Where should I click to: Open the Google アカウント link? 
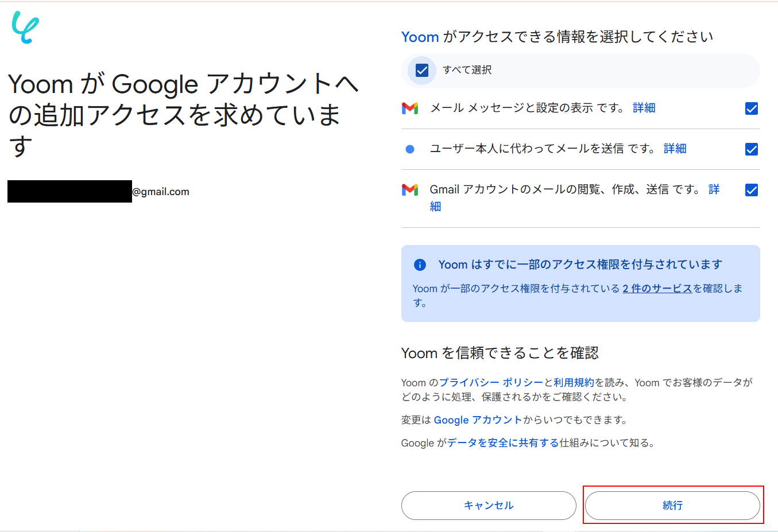(478, 420)
